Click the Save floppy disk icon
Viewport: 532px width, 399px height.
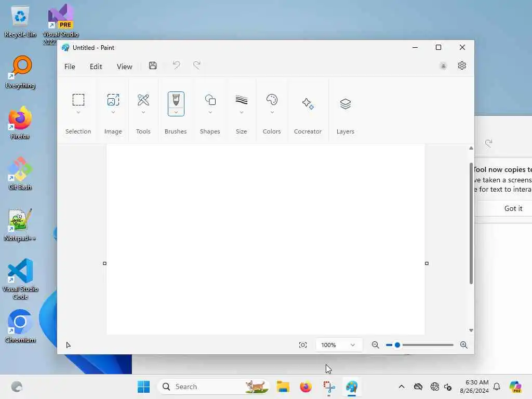click(153, 65)
